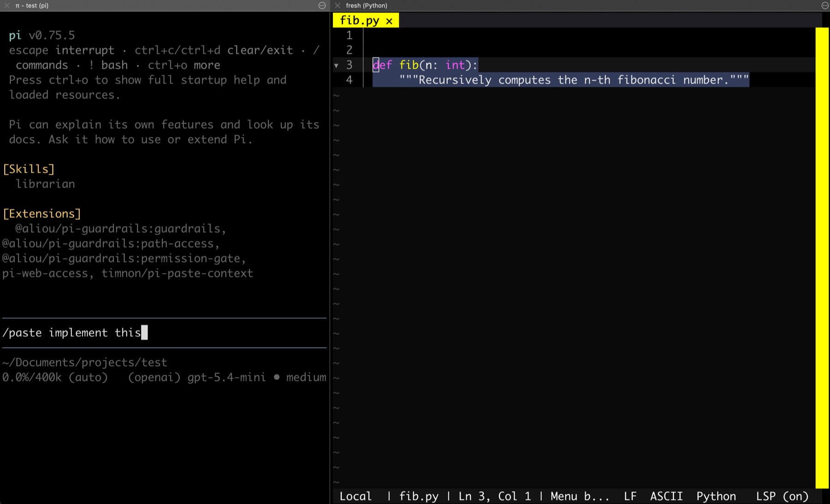This screenshot has height=504, width=830.
Task: Click the '/paste implement this' prompt input
Action: tap(164, 333)
